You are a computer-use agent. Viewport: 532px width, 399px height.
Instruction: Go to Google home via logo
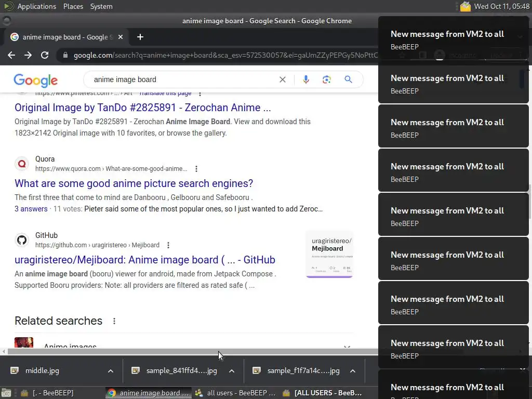(x=36, y=80)
